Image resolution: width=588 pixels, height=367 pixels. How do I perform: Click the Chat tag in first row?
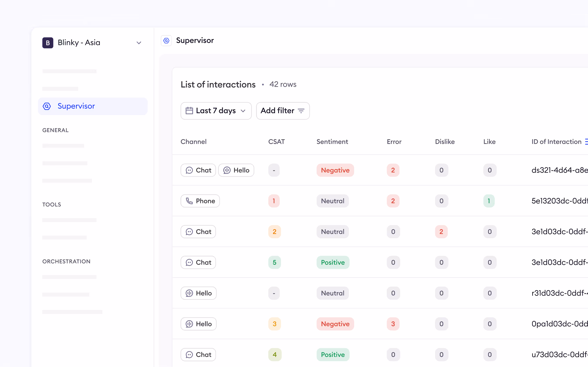pos(198,170)
